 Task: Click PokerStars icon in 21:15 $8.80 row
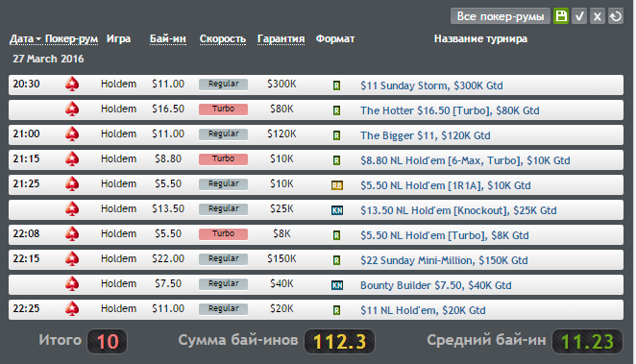click(72, 159)
